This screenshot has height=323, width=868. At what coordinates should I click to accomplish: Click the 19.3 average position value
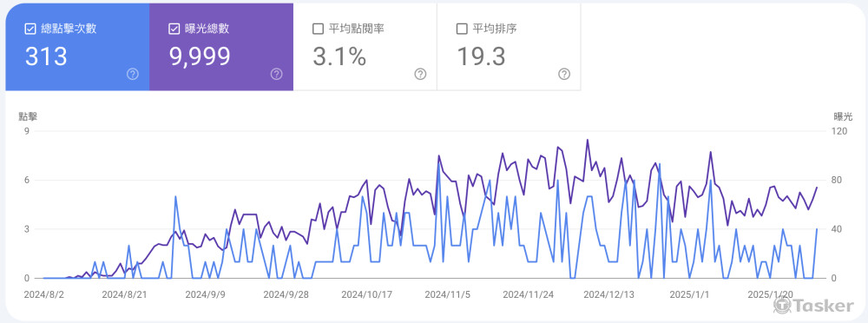click(x=481, y=56)
